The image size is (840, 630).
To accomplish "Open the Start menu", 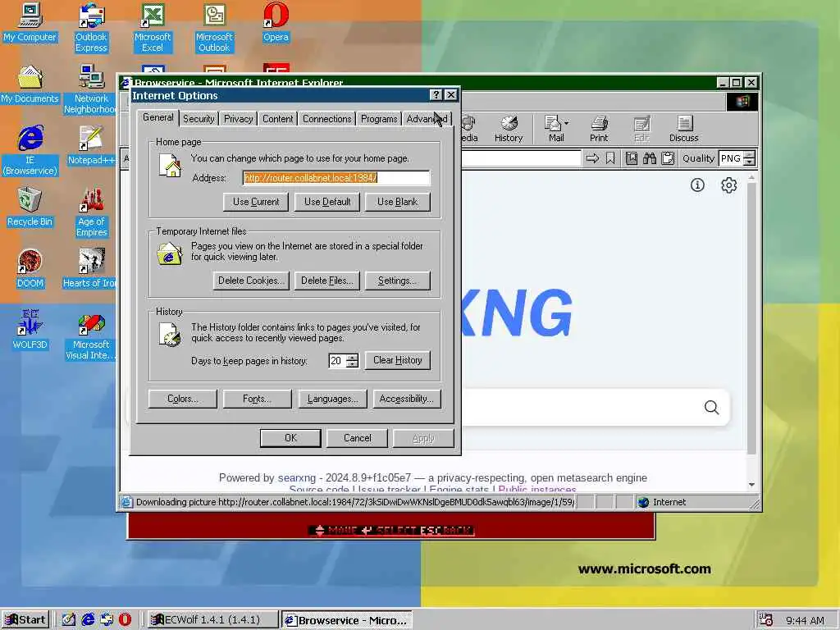I will 25,620.
